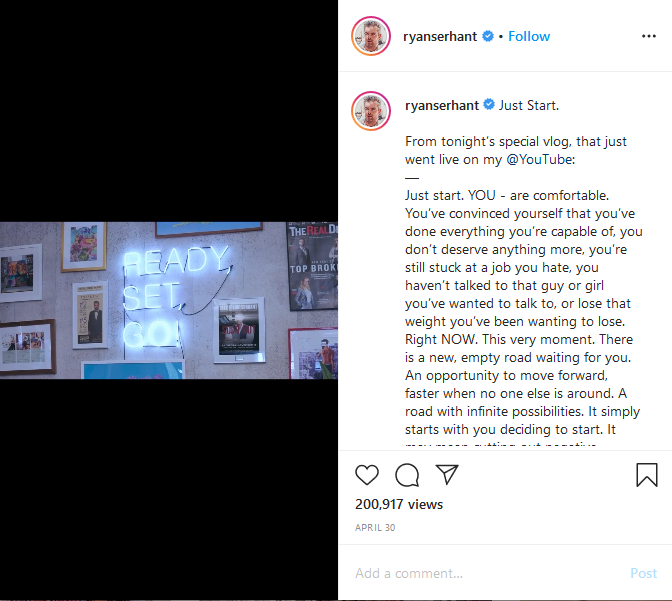Click the faded Post button
This screenshot has width=672, height=601.
click(643, 573)
